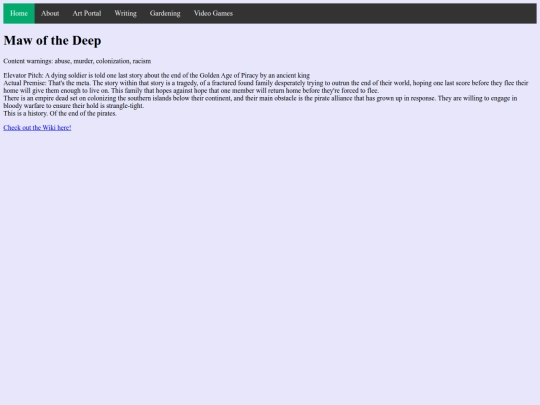Image resolution: width=540 pixels, height=405 pixels.
Task: Click 'There is an empire dead set' sentence
Action: pyautogui.click(x=260, y=102)
